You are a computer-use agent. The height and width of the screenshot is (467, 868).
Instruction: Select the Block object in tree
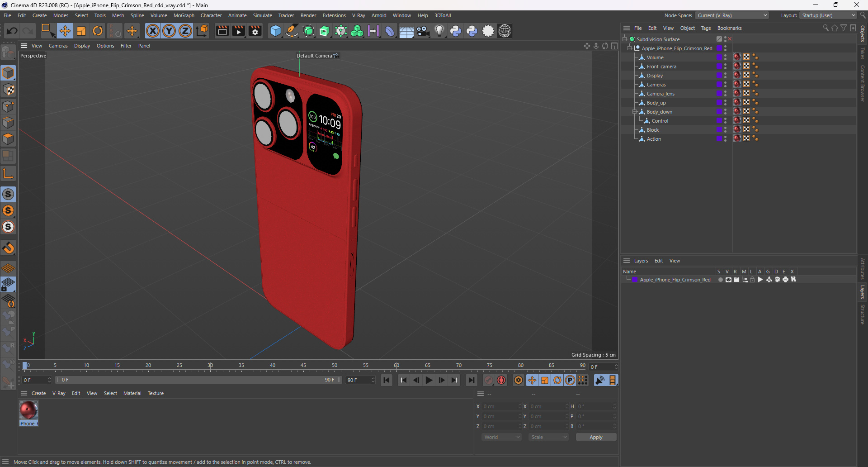[x=653, y=130]
